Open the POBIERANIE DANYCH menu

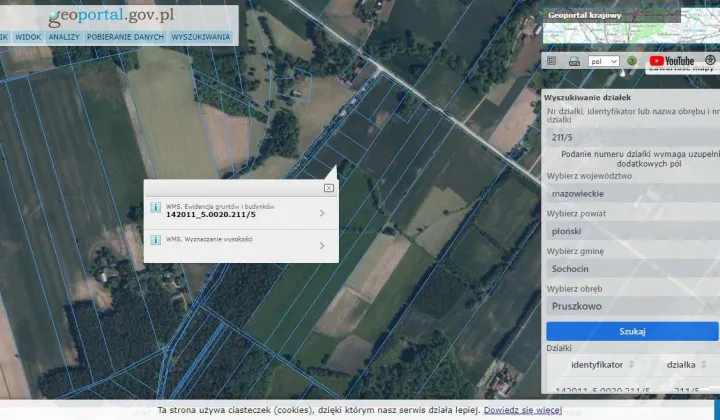click(x=125, y=37)
